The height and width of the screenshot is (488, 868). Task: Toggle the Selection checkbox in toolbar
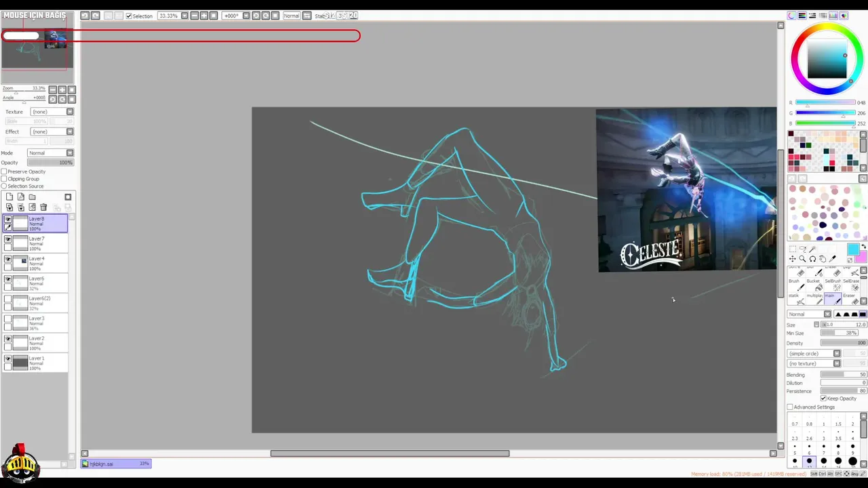click(x=129, y=16)
